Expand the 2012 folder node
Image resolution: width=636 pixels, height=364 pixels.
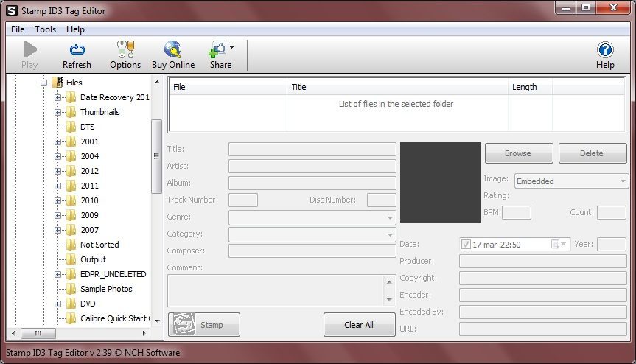tap(57, 172)
